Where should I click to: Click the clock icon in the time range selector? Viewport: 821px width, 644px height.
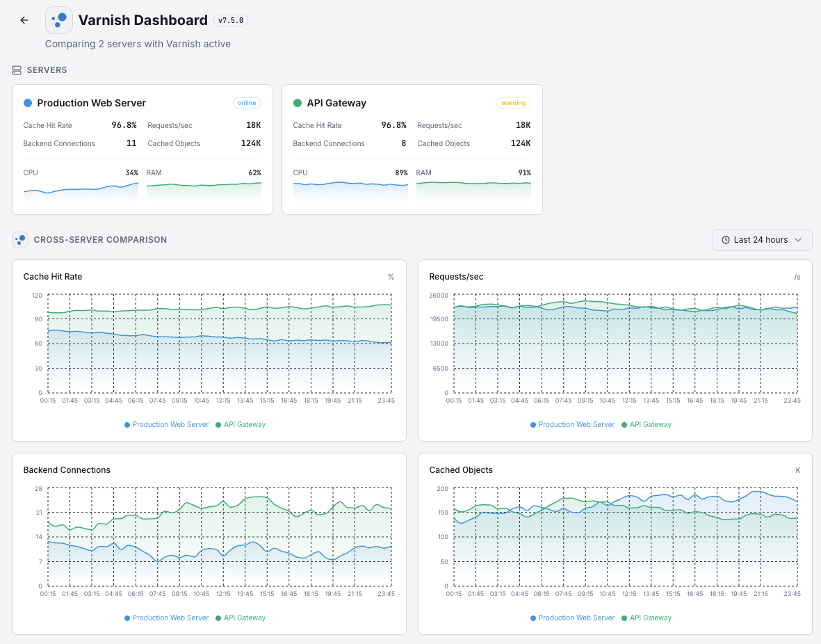[x=724, y=239]
